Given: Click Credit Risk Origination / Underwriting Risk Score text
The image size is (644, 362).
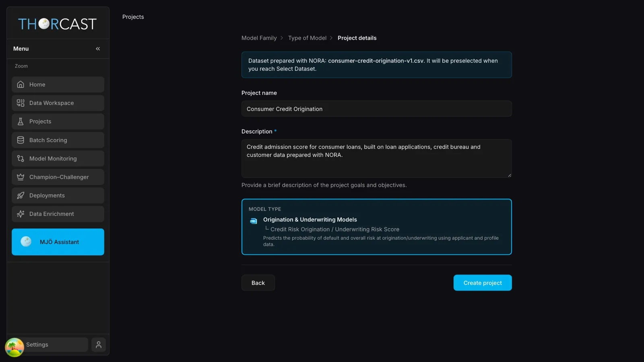Looking at the screenshot, I should point(335,229).
